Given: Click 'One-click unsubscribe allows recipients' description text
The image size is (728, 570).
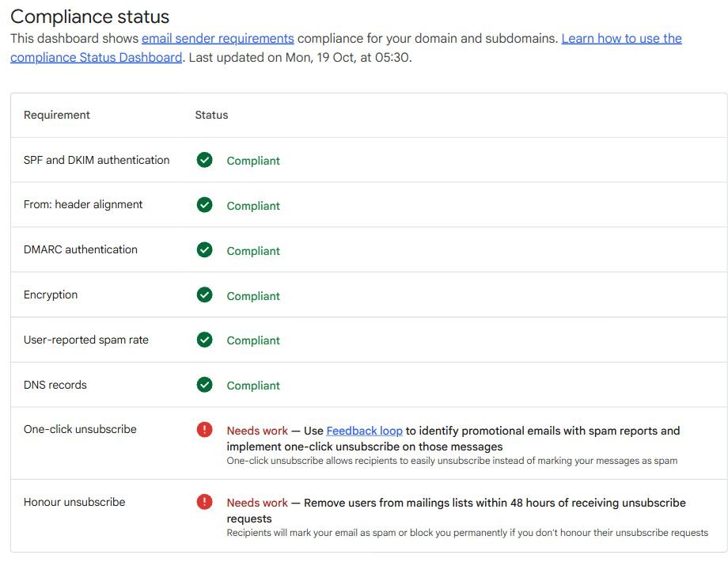Looking at the screenshot, I should [x=452, y=461].
